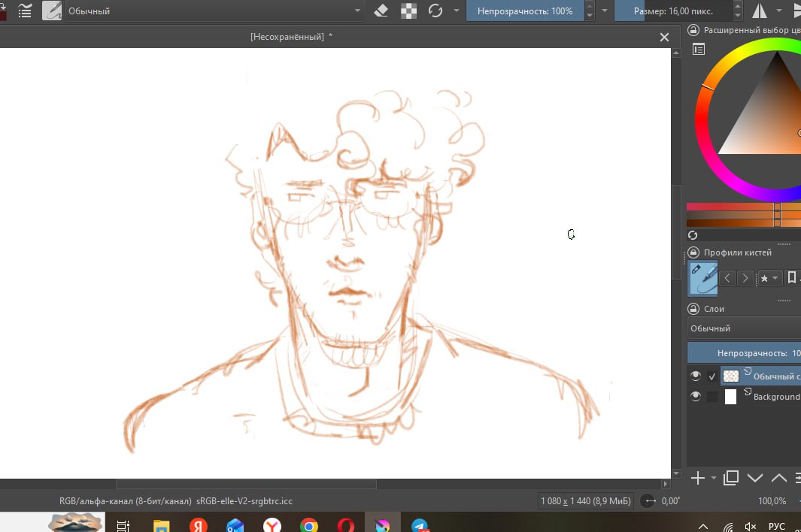This screenshot has height=532, width=801.
Task: Click the '0,00°' rotation angle field
Action: click(671, 501)
